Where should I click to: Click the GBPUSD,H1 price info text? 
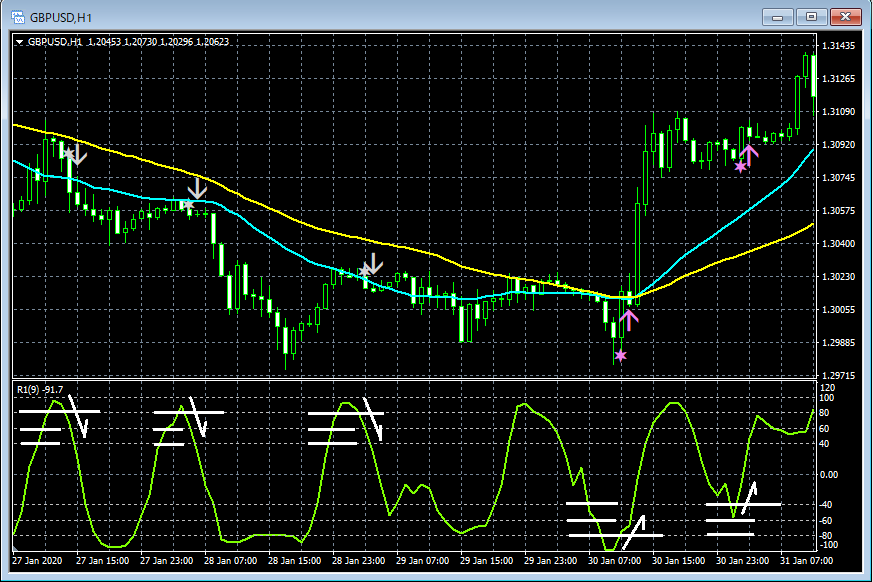coord(129,42)
